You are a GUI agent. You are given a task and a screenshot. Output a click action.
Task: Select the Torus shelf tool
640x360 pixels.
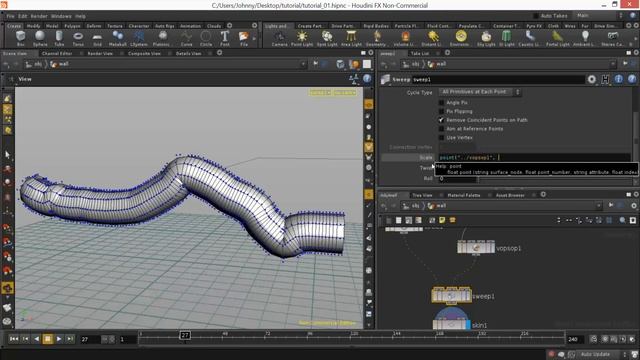[x=78, y=38]
